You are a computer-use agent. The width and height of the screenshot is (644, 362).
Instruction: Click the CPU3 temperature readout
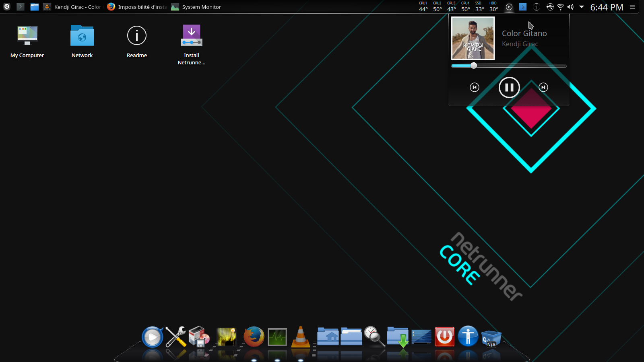click(451, 7)
